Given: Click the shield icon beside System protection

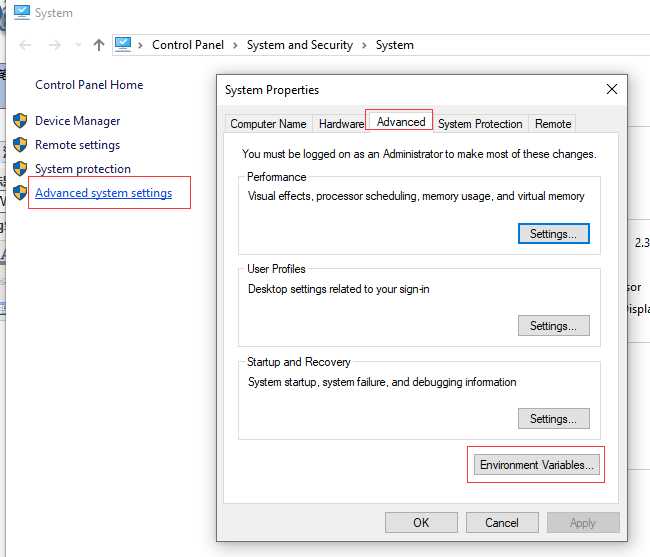Looking at the screenshot, I should (20, 169).
